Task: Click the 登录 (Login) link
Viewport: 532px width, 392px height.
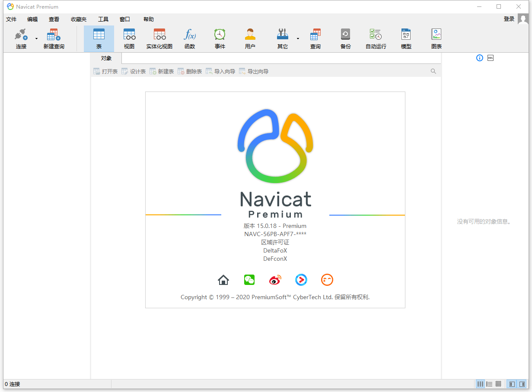Action: coord(509,19)
